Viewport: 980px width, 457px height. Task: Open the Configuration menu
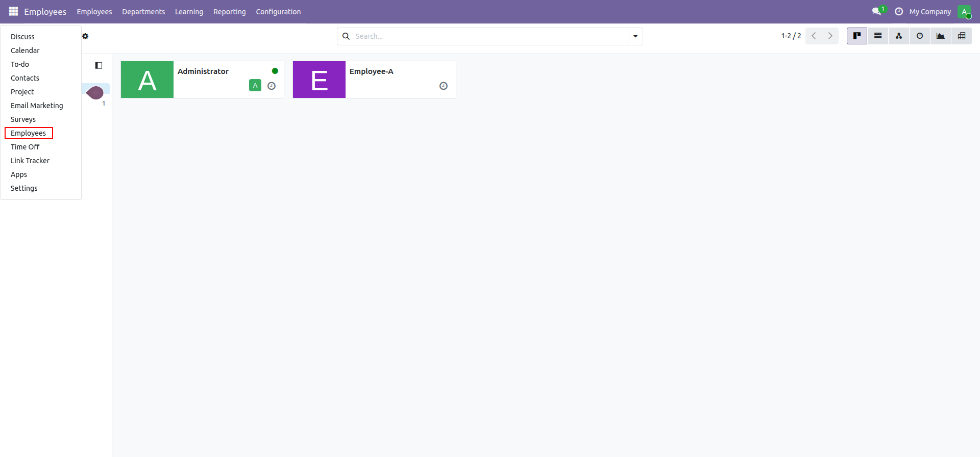(278, 12)
